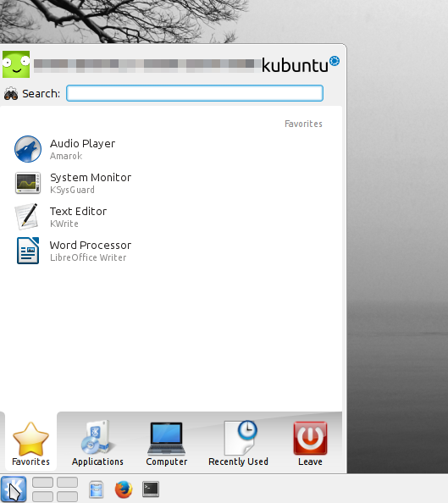The height and width of the screenshot is (503, 448).
Task: Click the K application launcher button
Action: click(x=14, y=489)
